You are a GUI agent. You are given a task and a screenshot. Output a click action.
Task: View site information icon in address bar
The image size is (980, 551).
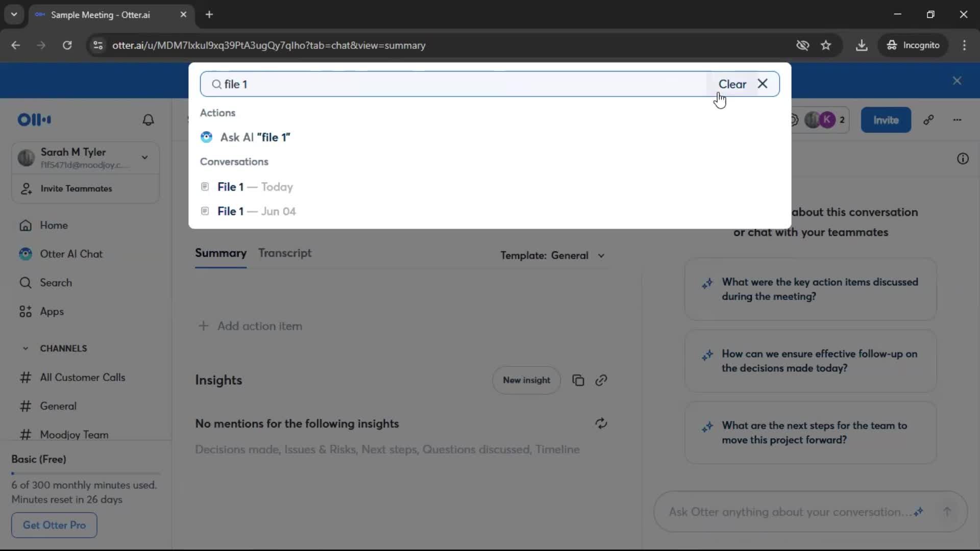(x=98, y=45)
